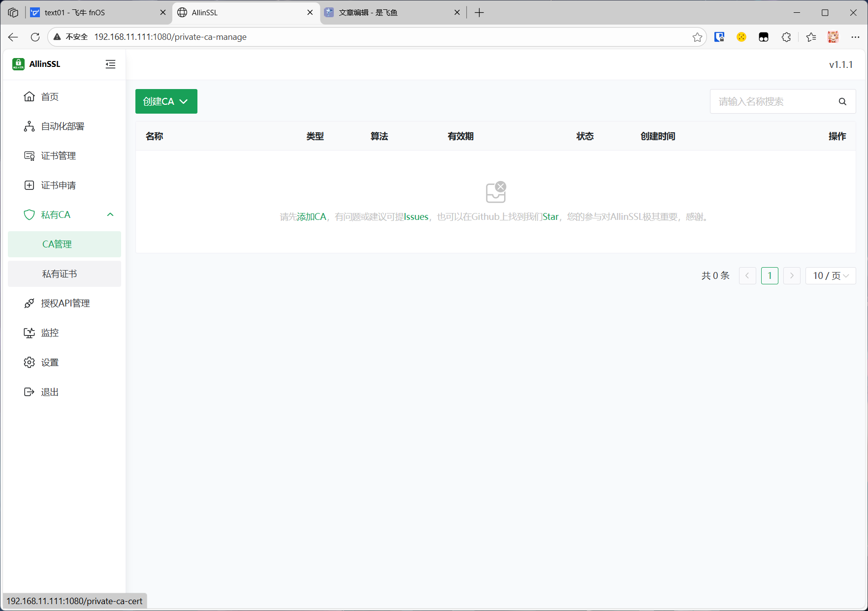The image size is (868, 611).
Task: Click the sidebar collapse icon beside AllinSSL
Action: tap(110, 64)
